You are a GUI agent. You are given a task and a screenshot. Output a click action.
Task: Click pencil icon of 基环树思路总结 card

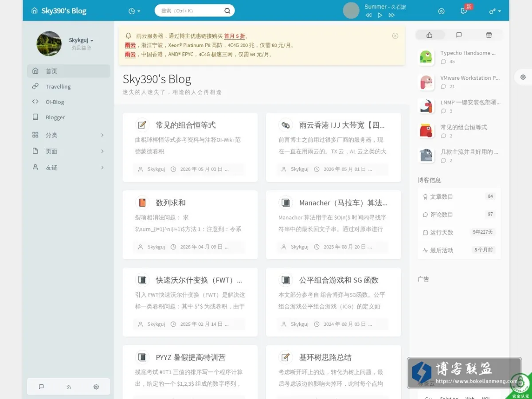[286, 357]
